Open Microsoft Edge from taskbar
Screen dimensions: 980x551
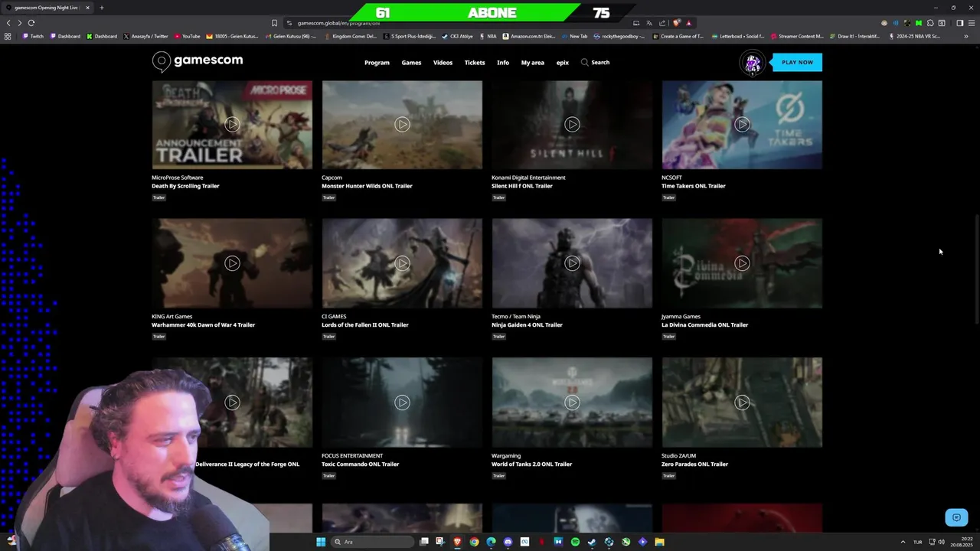point(491,542)
